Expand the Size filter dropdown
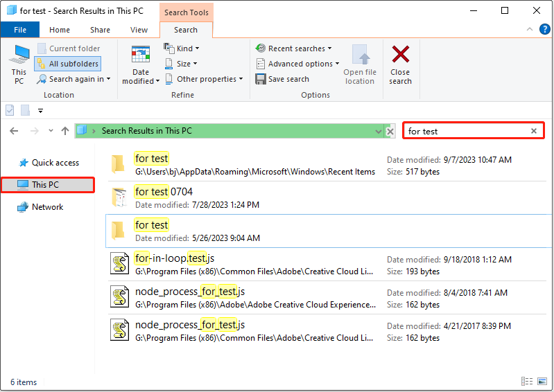The height and width of the screenshot is (392, 554). [182, 64]
